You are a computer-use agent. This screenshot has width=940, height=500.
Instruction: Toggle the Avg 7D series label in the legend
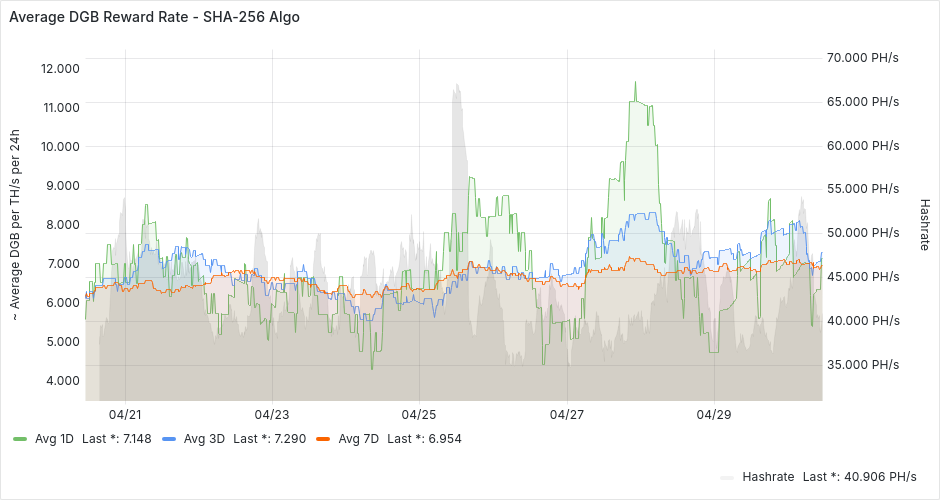coord(355,439)
